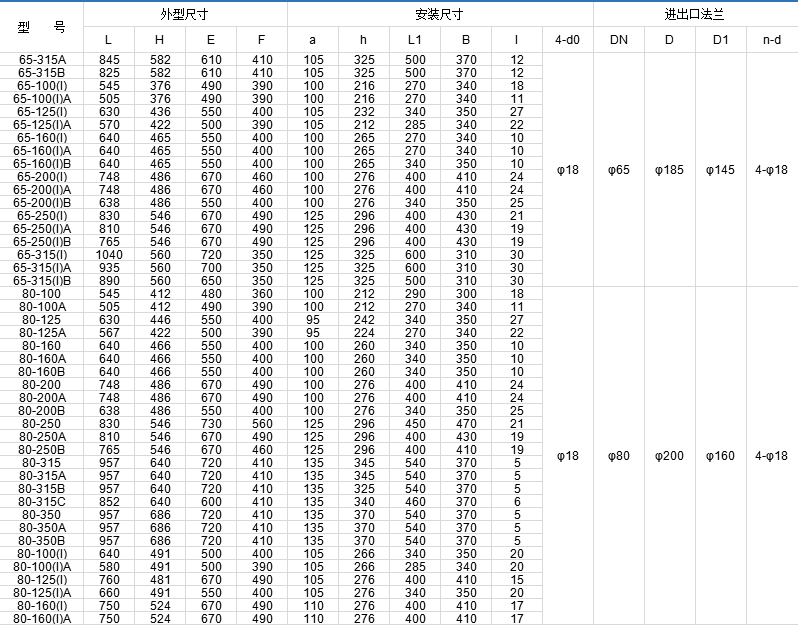
Task: Click the 65-315A model row label
Action: [x=42, y=60]
